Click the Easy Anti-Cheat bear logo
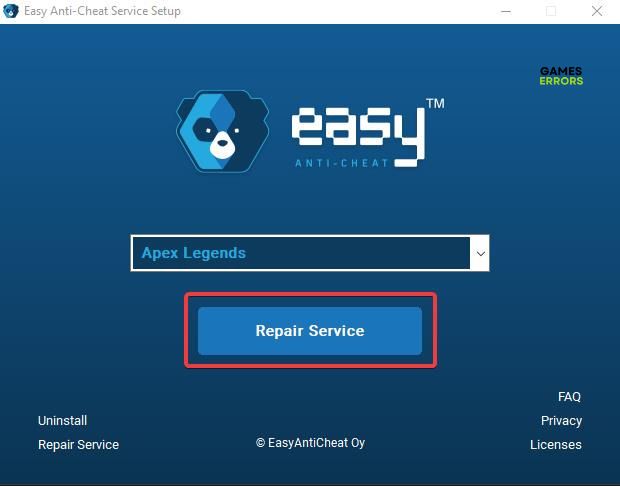Viewport: 620px width, 486px height. click(x=223, y=131)
